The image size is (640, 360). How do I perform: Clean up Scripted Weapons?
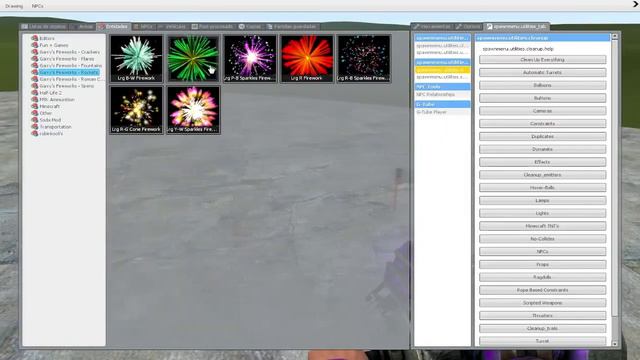pos(542,303)
